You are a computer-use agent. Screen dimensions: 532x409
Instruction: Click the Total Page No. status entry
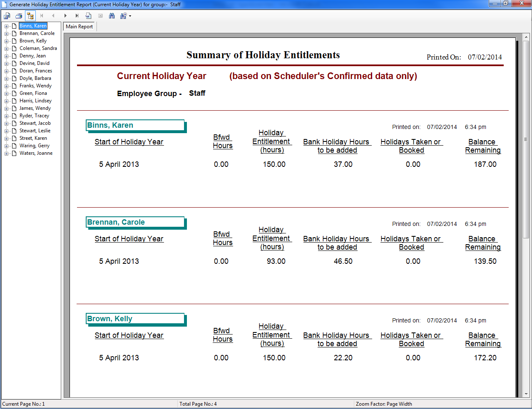198,404
